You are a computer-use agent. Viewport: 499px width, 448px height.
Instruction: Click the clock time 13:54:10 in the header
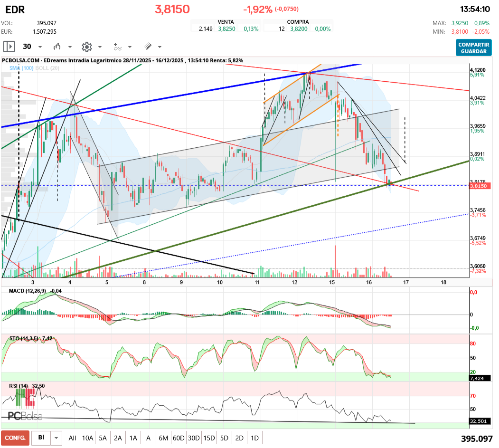(x=475, y=9)
